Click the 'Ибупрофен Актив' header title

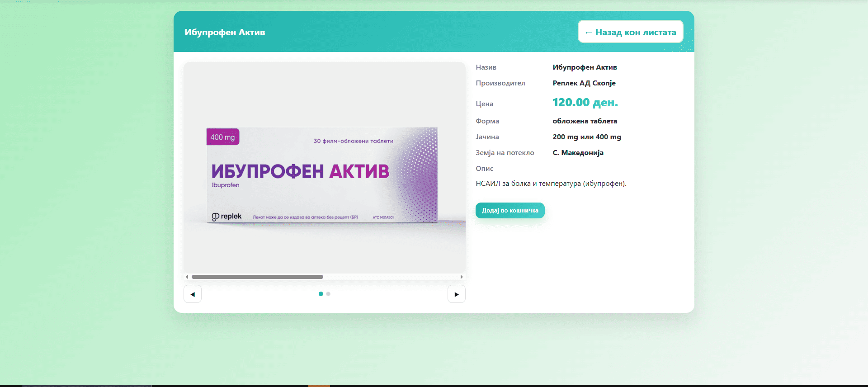click(225, 32)
